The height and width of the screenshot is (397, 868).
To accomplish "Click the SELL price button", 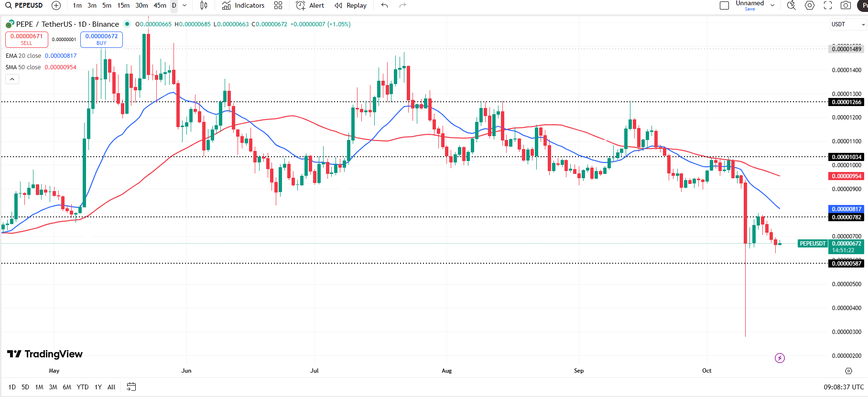I will 27,39.
